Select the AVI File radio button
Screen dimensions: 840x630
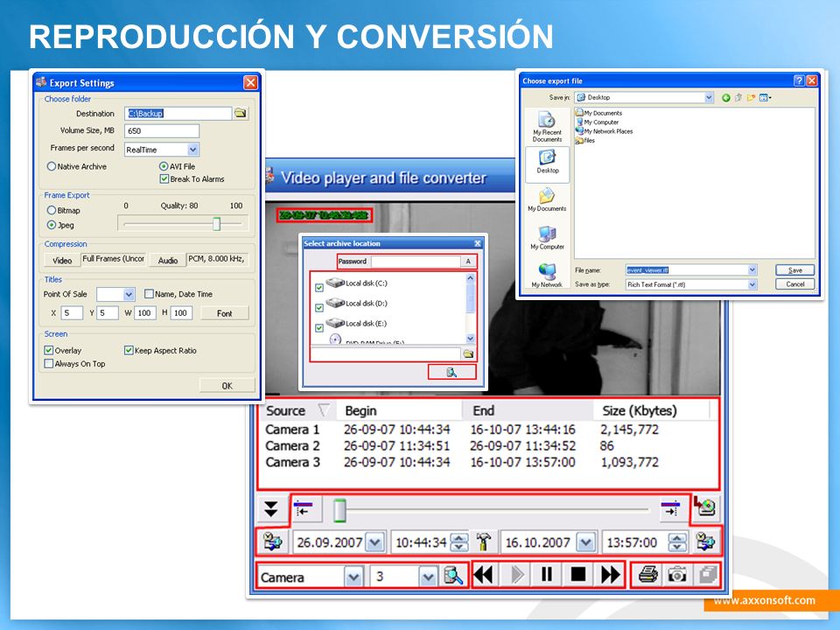164,166
